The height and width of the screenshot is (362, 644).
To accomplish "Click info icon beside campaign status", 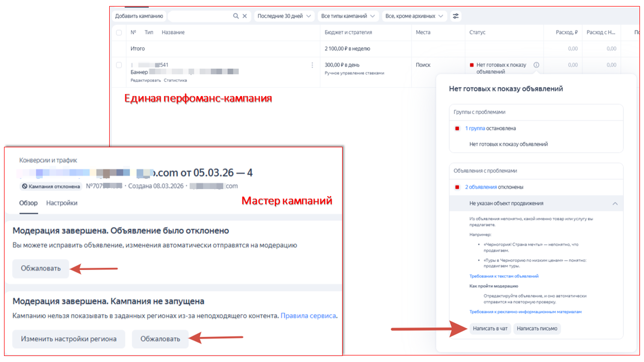I will click(x=536, y=65).
